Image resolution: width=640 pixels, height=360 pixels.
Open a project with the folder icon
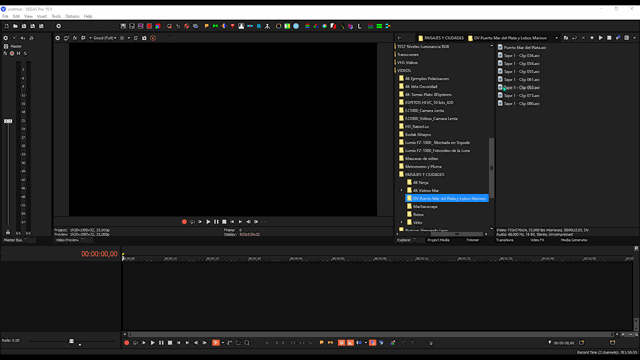[x=15, y=26]
